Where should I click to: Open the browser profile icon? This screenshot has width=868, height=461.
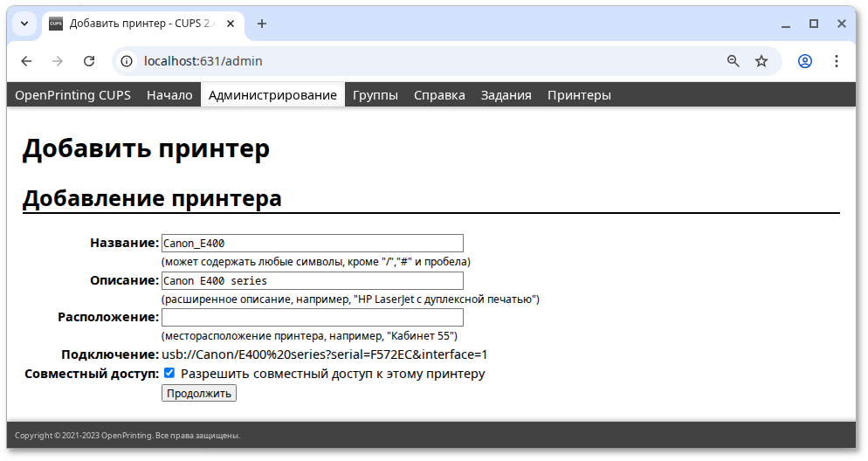(x=805, y=61)
